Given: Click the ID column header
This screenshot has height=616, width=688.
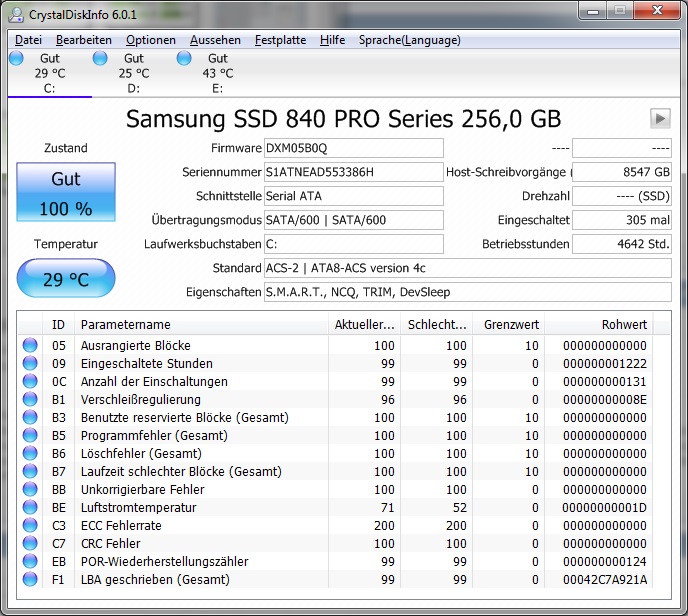Looking at the screenshot, I should [x=58, y=324].
